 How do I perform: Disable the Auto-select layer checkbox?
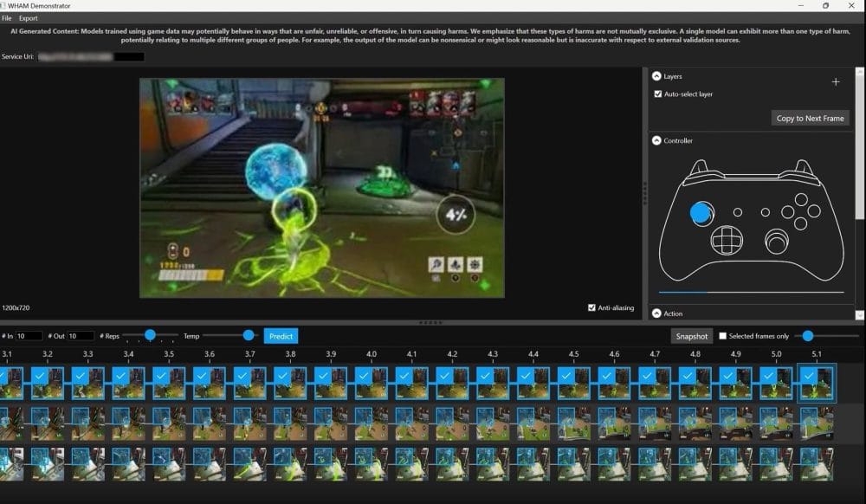[658, 94]
